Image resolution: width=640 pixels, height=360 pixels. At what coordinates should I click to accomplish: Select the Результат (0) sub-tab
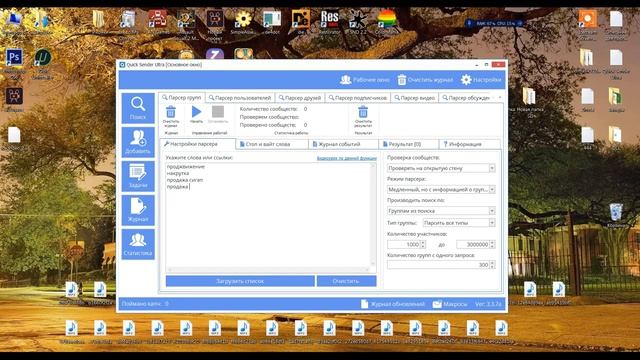click(409, 144)
